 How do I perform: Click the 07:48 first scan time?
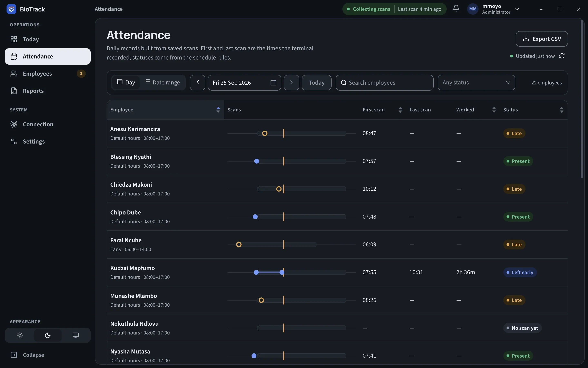click(369, 217)
